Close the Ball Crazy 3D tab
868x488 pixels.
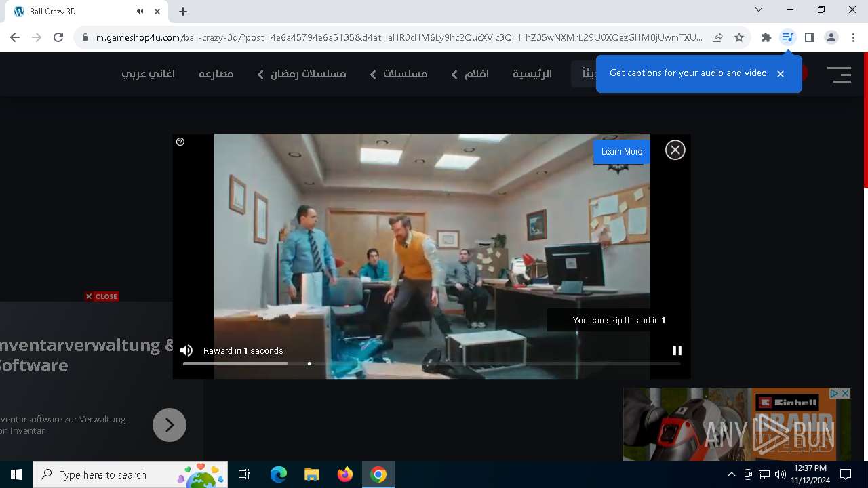(157, 12)
